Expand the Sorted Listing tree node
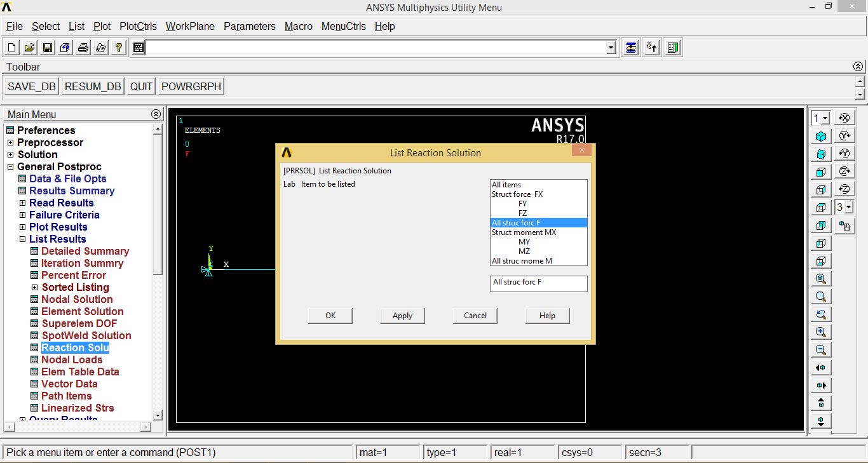Image resolution: width=868 pixels, height=463 pixels. pyautogui.click(x=35, y=287)
